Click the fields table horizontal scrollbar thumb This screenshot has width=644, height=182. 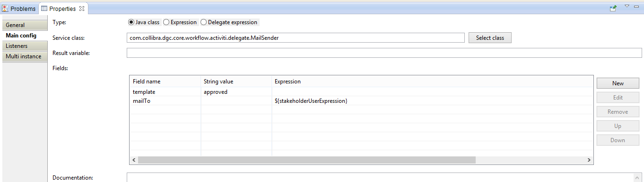[x=307, y=160]
